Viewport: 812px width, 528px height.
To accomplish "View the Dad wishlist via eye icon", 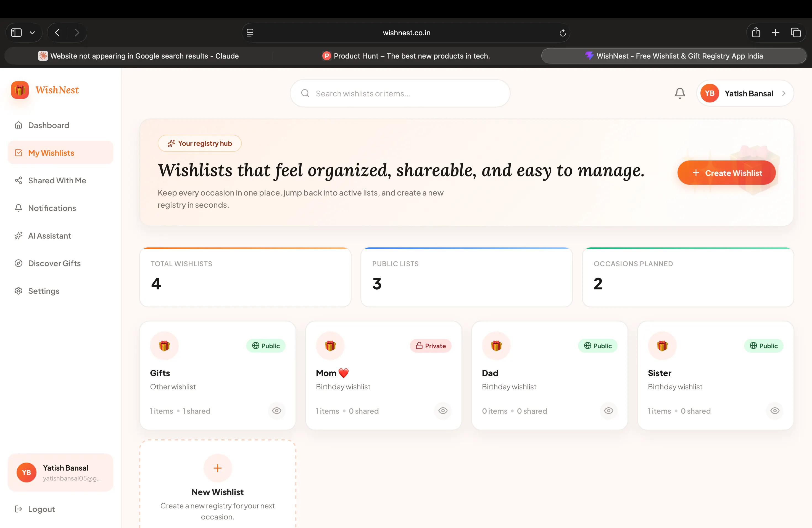I will click(x=609, y=411).
